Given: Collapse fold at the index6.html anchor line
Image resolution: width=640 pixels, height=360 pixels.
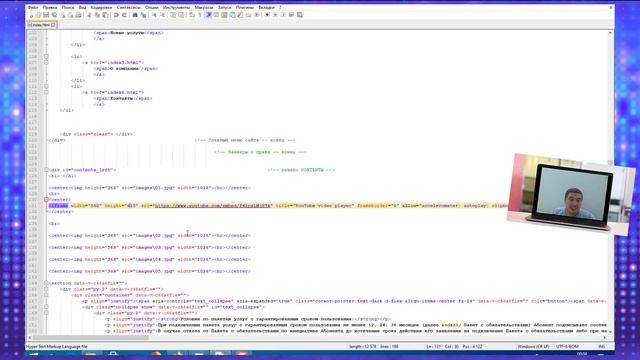Looking at the screenshot, I should 46,92.
